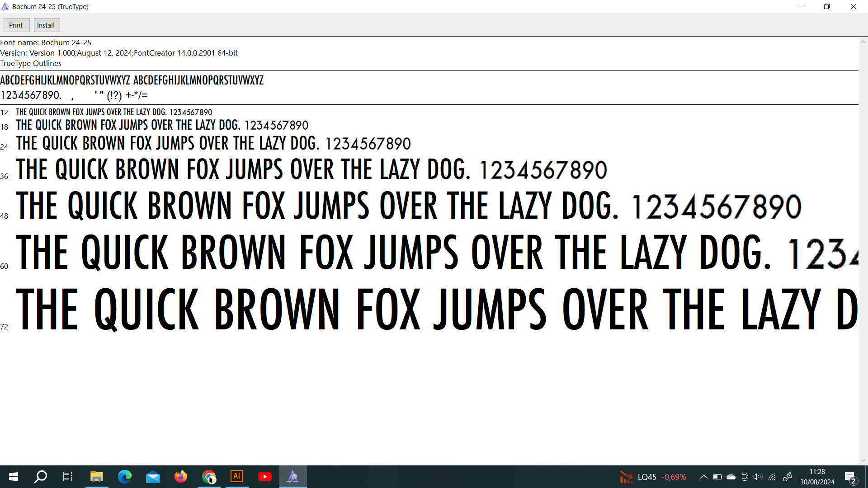Click the Print button
Image resolution: width=868 pixels, height=488 pixels.
click(16, 25)
